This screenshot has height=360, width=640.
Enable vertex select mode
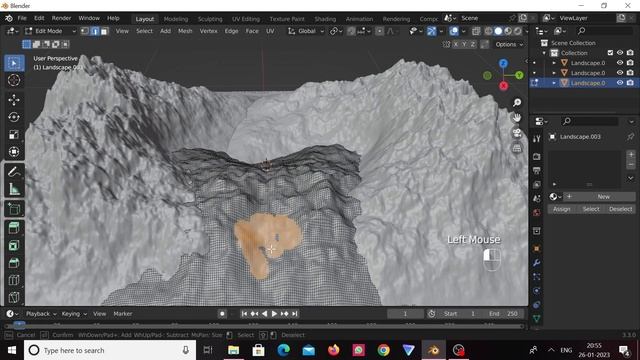[85, 31]
